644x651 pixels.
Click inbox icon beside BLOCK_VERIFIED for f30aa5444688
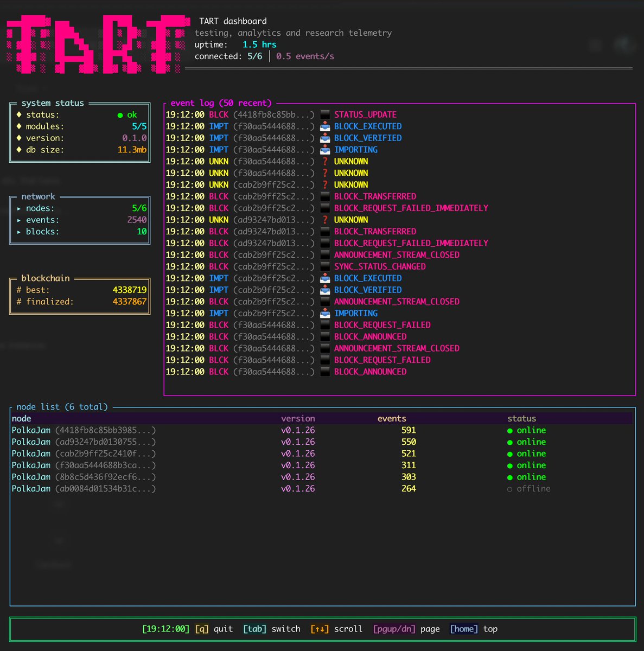pyautogui.click(x=325, y=138)
